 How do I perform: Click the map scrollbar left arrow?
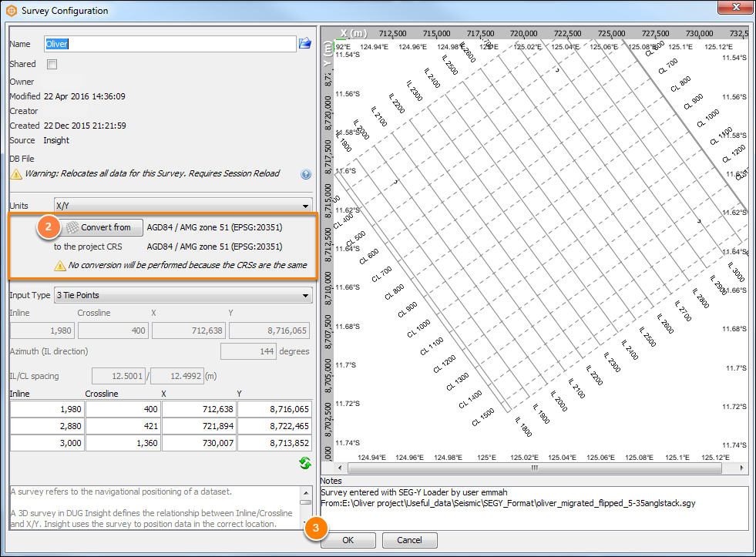pyautogui.click(x=340, y=468)
